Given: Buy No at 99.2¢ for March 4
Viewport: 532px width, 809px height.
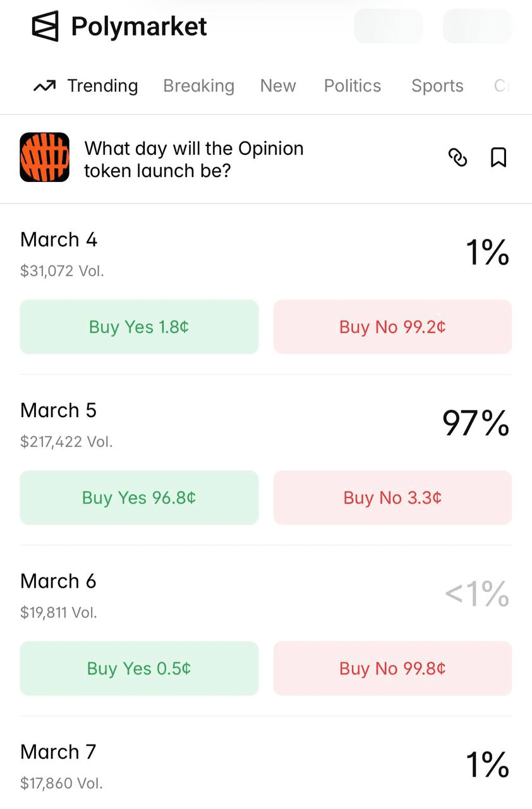Looking at the screenshot, I should (x=392, y=327).
